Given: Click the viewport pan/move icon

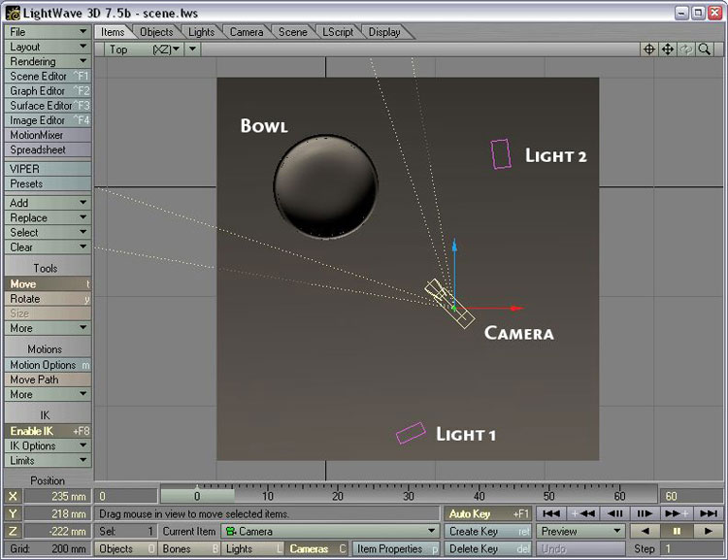Looking at the screenshot, I should [x=668, y=49].
